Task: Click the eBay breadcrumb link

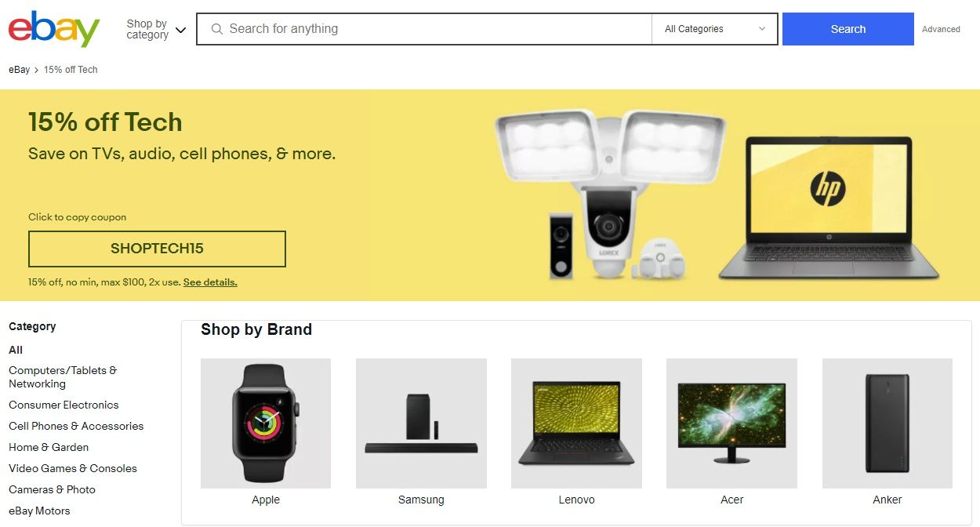Action: (20, 70)
